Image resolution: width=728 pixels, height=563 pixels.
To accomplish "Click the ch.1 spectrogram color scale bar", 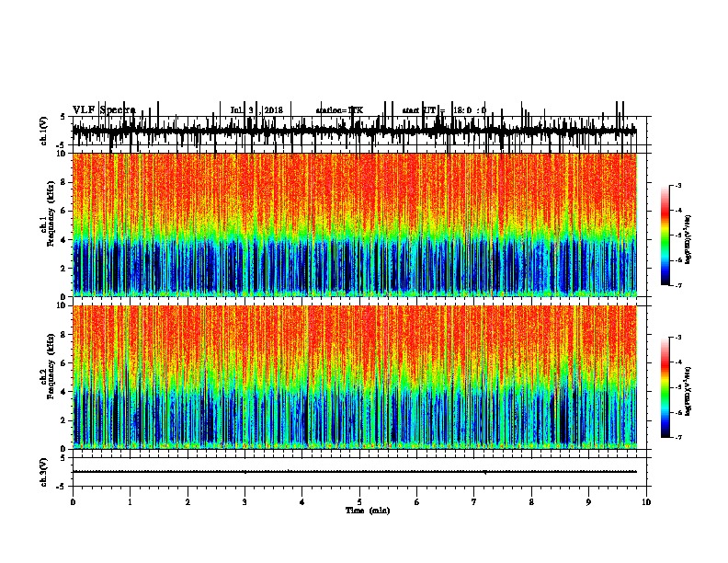I will pos(665,236).
